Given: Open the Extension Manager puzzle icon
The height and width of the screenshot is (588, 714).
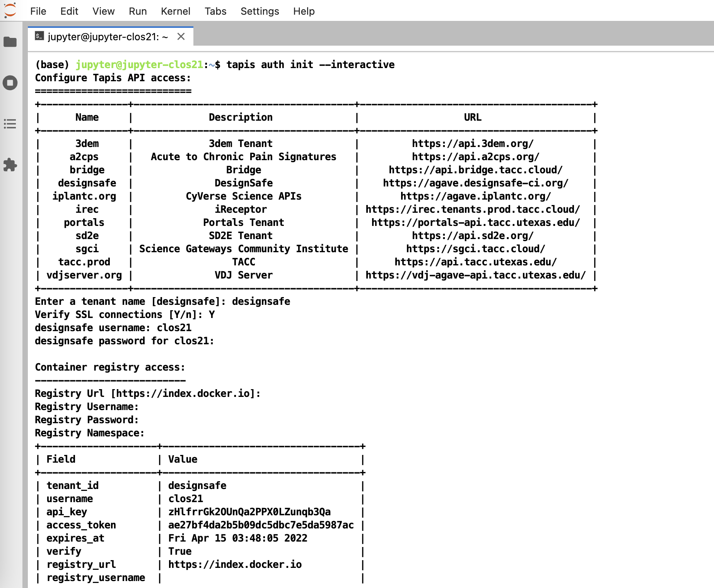Looking at the screenshot, I should [10, 165].
